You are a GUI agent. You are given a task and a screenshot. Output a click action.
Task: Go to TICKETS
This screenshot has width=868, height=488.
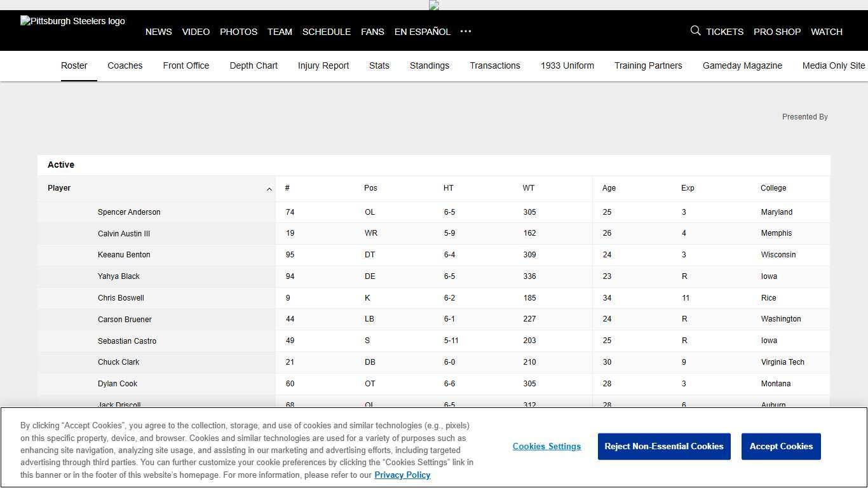pos(724,32)
